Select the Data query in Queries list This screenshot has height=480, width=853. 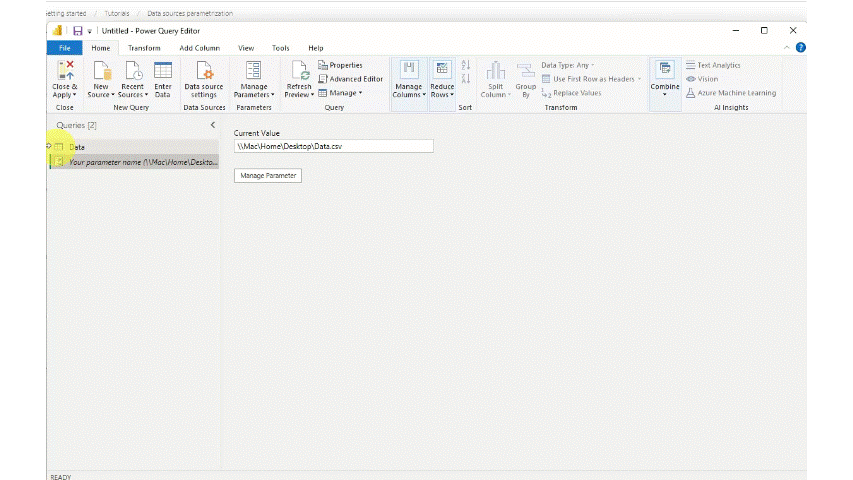77,147
